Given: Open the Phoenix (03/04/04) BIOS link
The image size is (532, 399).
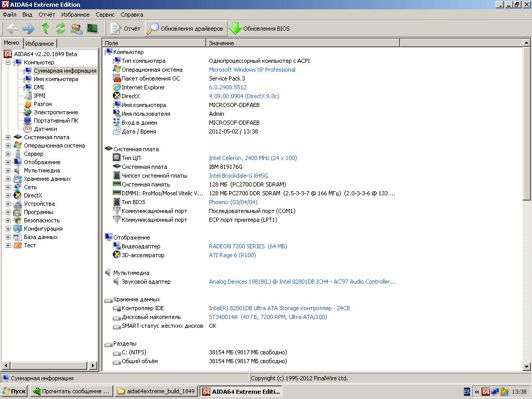Looking at the screenshot, I should click(x=233, y=202).
